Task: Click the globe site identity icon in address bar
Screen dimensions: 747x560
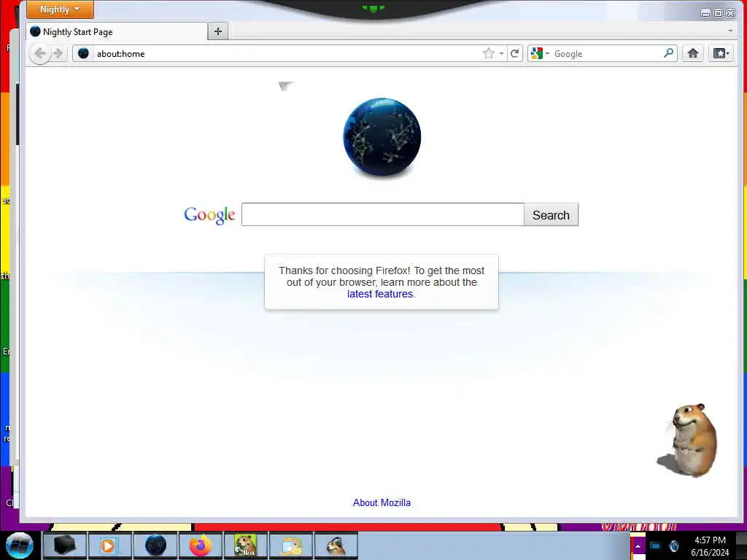Action: [x=83, y=53]
